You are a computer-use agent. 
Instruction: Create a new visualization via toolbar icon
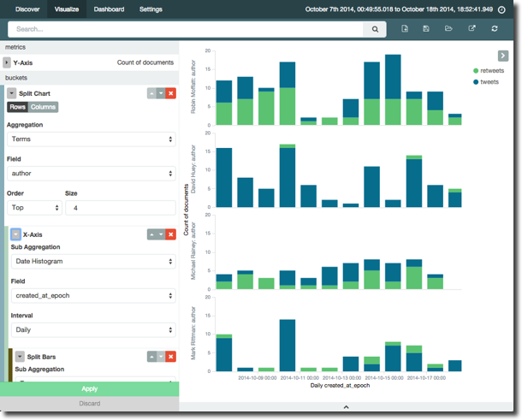pos(405,29)
